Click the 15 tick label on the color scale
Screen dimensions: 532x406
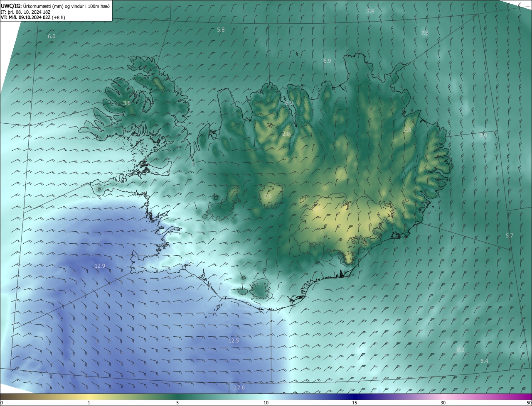coord(355,403)
